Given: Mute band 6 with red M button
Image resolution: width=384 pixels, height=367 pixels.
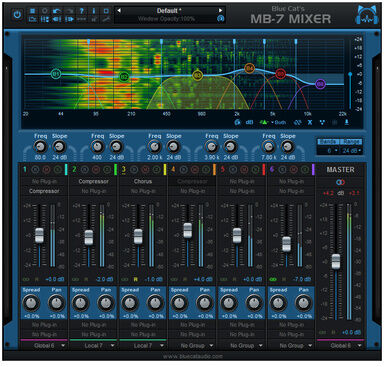Looking at the screenshot, I should click(x=293, y=170).
